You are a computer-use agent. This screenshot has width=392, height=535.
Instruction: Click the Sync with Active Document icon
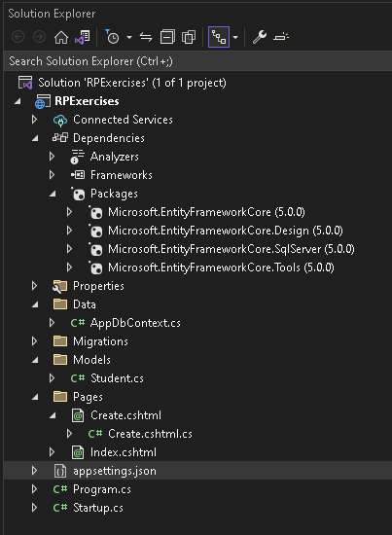coord(146,37)
